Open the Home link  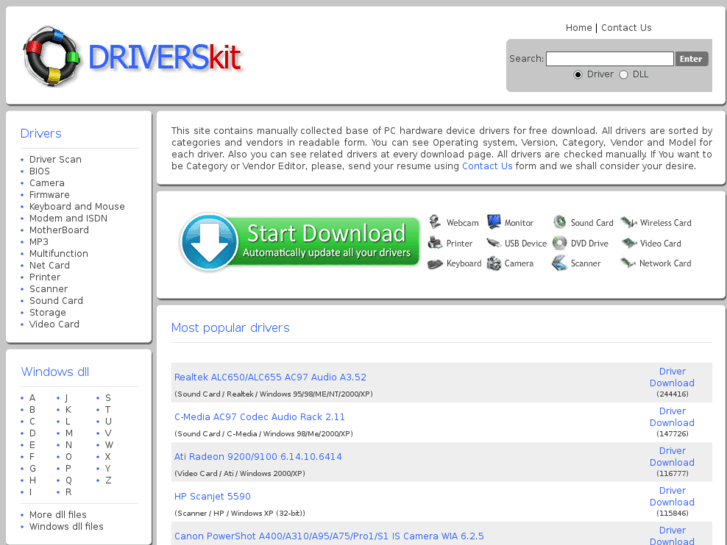pyautogui.click(x=578, y=28)
